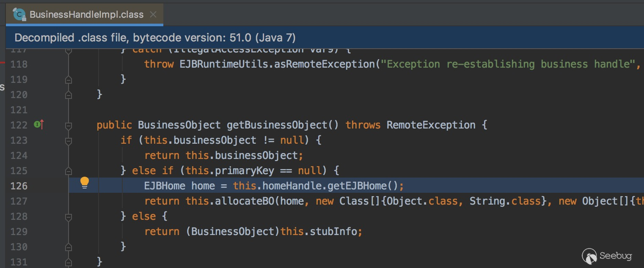Collapse the getBusinessObject method at line 122
Image resolution: width=644 pixels, height=268 pixels.
pyautogui.click(x=69, y=126)
